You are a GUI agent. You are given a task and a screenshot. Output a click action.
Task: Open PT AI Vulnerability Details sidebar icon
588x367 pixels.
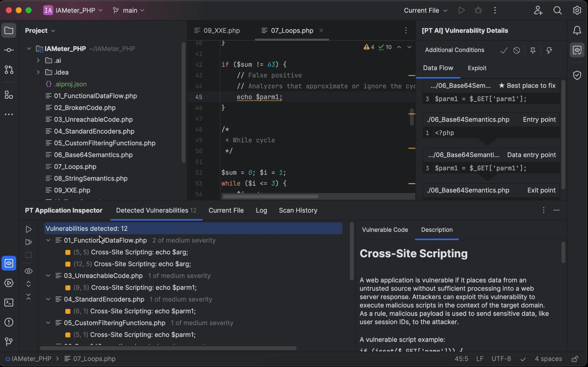click(577, 50)
